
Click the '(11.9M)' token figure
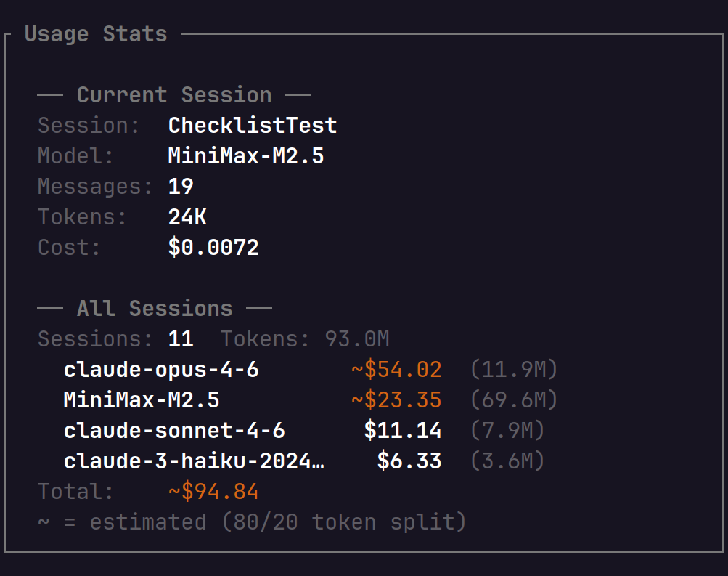tap(513, 369)
